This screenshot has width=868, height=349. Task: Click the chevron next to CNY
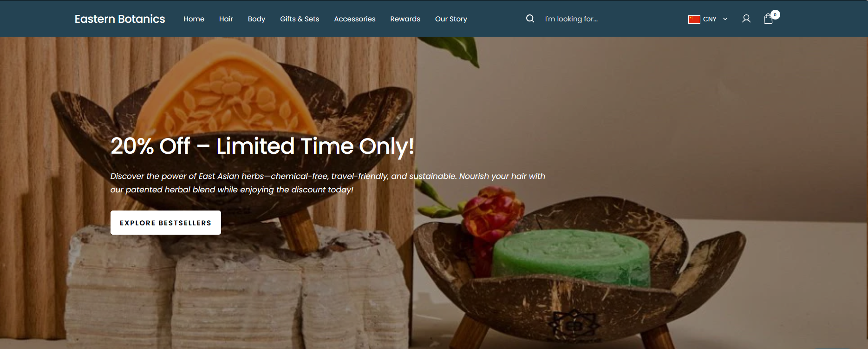coord(725,19)
